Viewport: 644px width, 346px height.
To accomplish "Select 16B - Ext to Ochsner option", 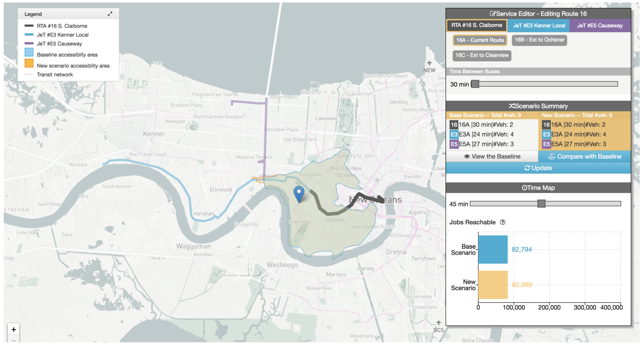I will click(539, 40).
